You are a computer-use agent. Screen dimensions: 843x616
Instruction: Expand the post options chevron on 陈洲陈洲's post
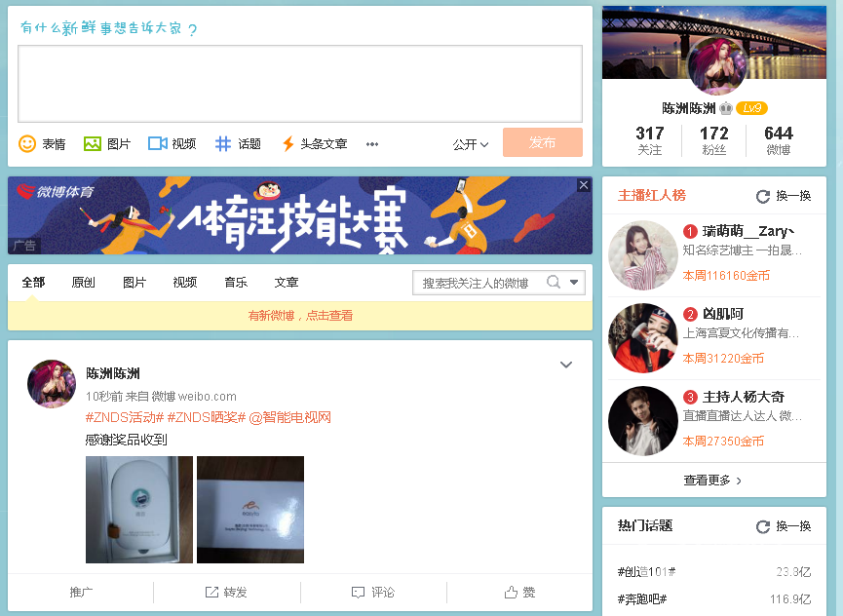(x=566, y=365)
